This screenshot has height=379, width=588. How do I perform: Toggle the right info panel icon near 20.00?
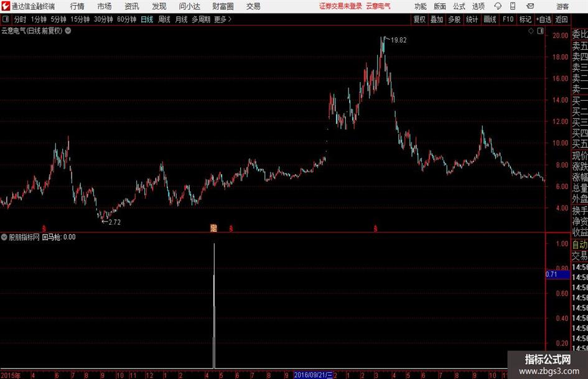pyautogui.click(x=540, y=31)
